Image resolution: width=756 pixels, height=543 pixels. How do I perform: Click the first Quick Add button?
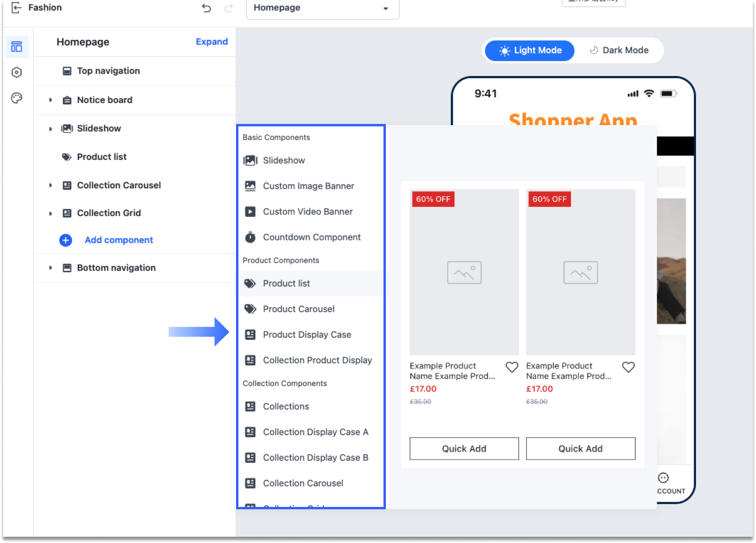coord(464,449)
